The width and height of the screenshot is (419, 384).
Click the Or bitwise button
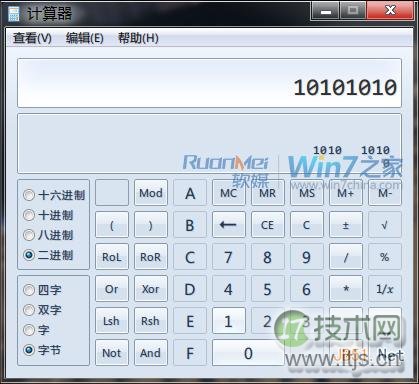(112, 289)
